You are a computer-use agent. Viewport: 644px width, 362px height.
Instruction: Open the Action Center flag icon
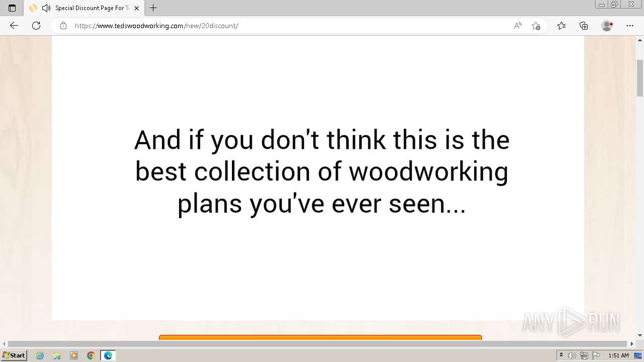(596, 355)
